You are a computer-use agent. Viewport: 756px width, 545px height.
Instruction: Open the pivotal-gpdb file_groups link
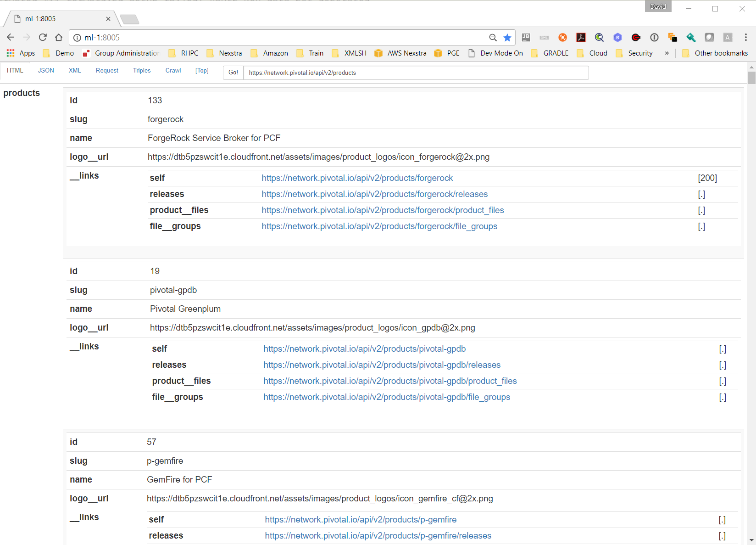387,397
